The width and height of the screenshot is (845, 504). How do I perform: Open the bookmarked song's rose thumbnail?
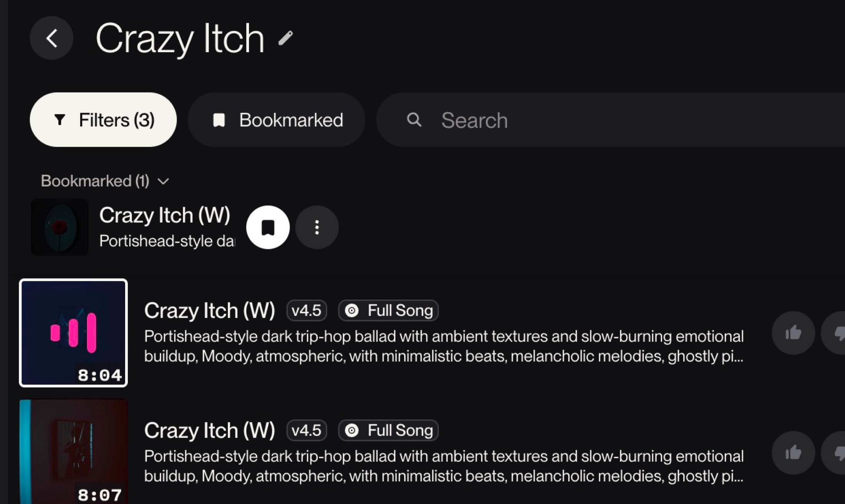pyautogui.click(x=60, y=227)
